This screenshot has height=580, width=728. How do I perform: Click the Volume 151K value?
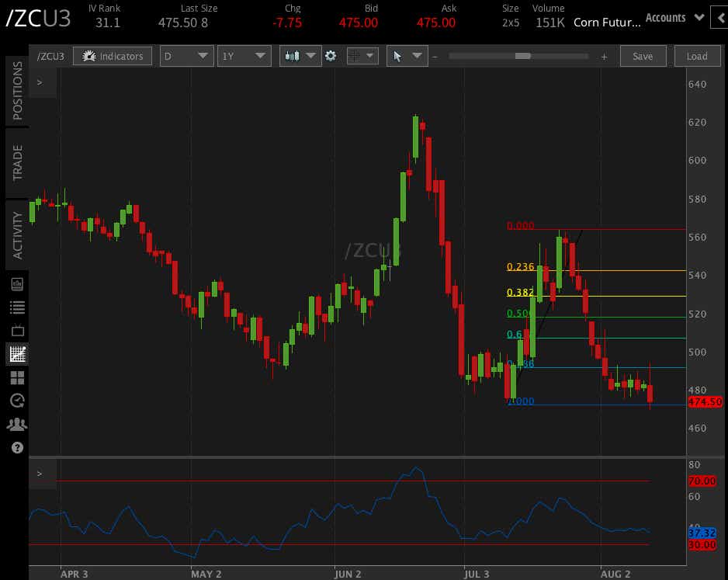(550, 23)
